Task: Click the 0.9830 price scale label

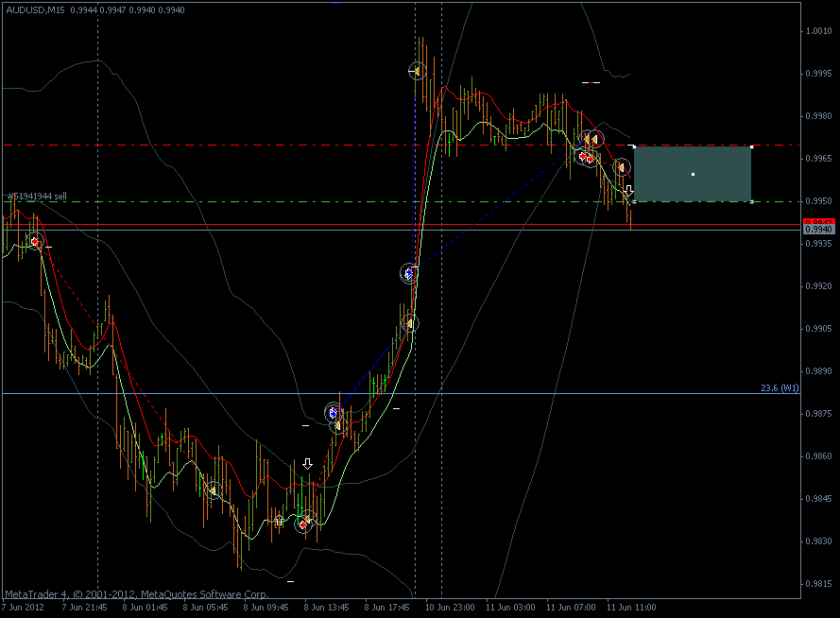Action: 819,541
